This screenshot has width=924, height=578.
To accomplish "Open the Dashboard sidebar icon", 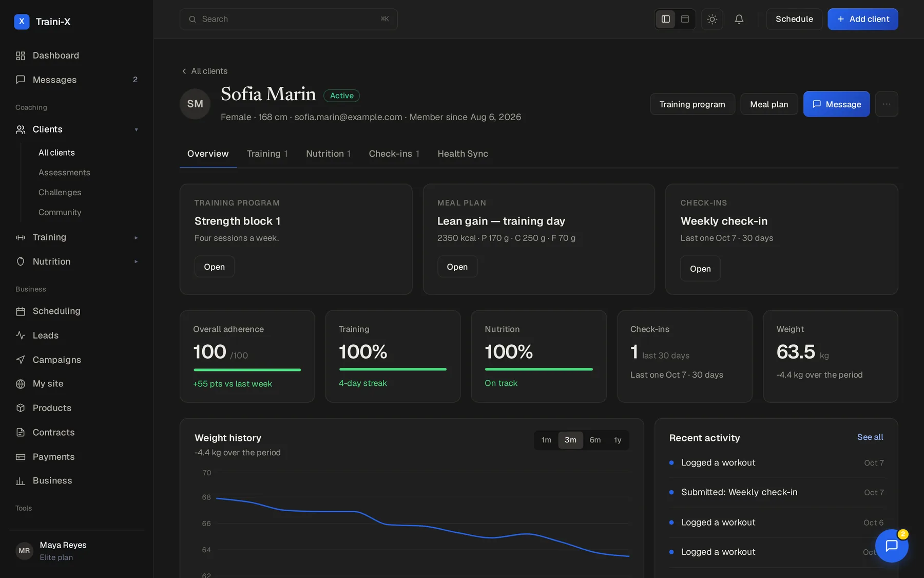I will click(21, 55).
